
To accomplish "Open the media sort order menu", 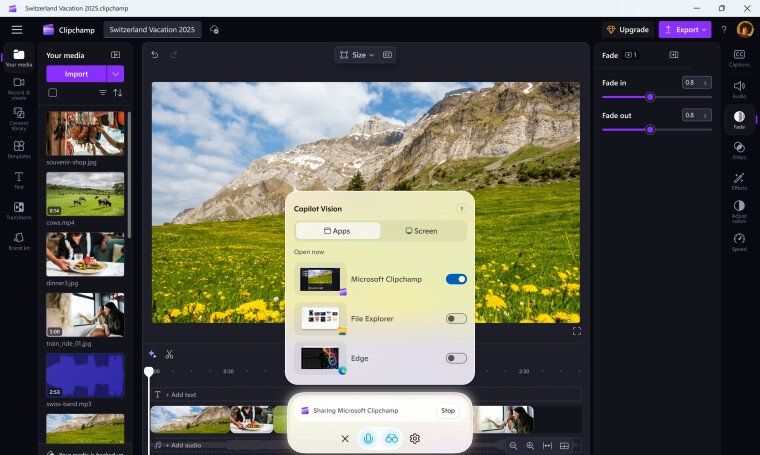I will click(118, 93).
